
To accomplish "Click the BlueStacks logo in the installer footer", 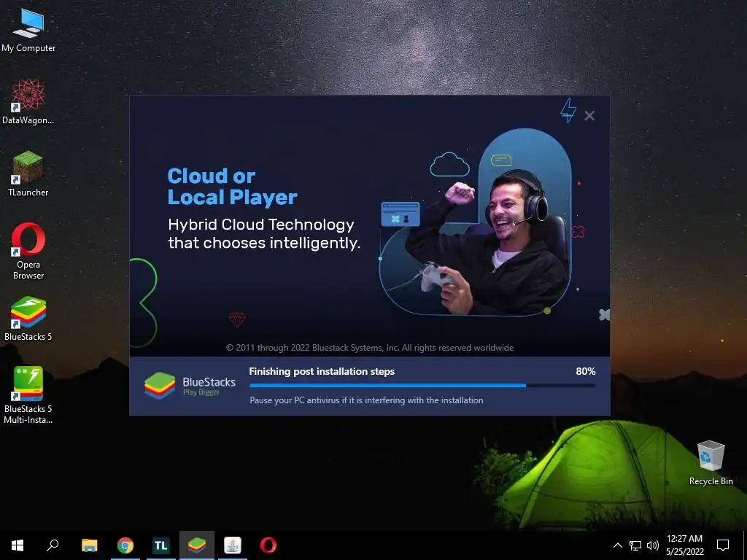I will [x=190, y=386].
